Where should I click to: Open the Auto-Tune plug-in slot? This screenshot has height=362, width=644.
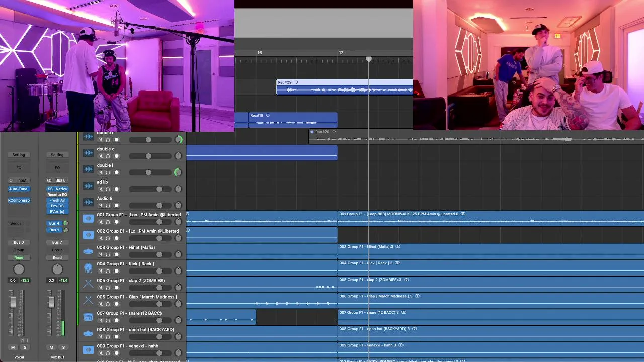tap(19, 189)
